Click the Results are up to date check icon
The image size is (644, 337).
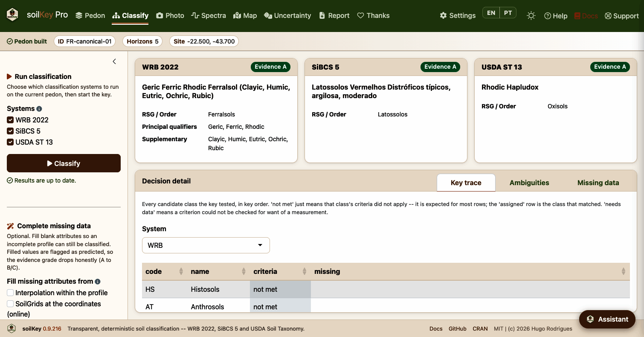point(10,180)
